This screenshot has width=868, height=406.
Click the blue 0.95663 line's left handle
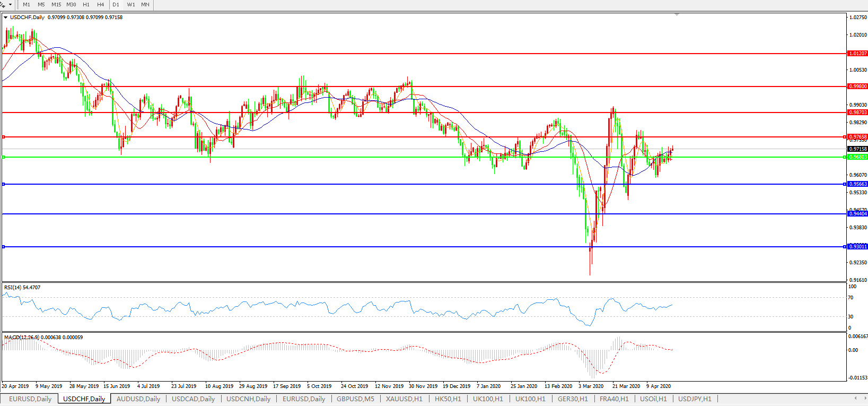(4, 184)
